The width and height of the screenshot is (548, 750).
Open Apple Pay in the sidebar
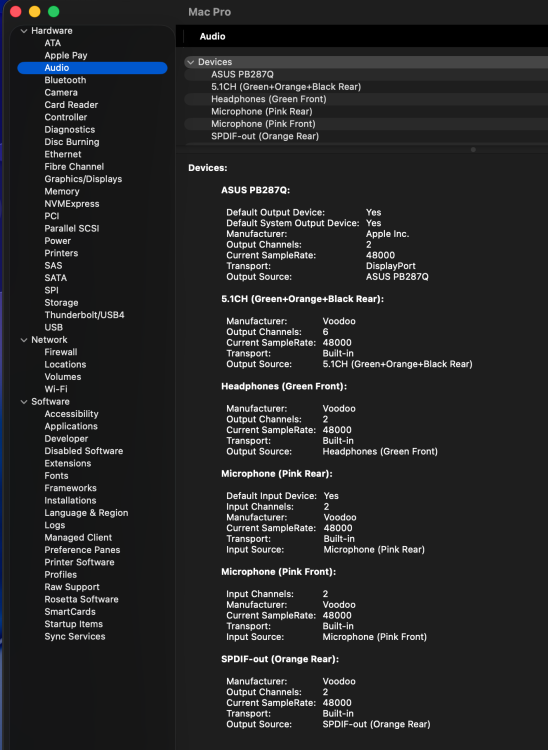point(66,55)
